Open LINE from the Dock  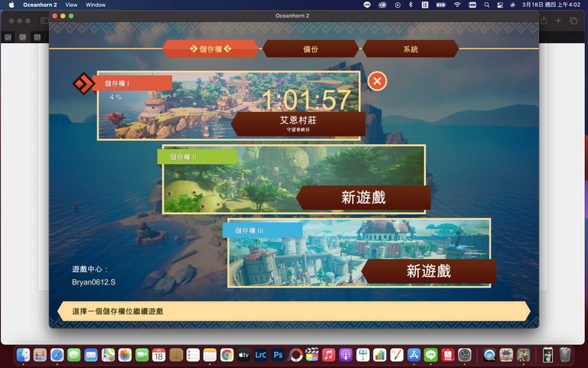click(x=430, y=354)
